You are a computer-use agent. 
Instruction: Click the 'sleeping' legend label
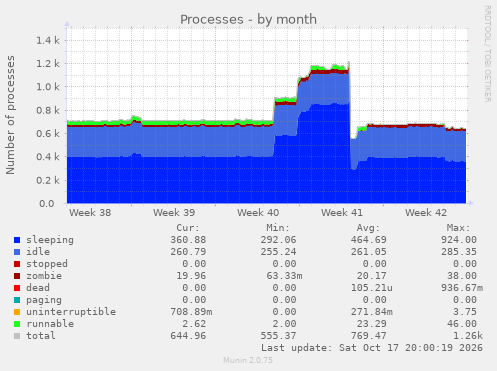(x=50, y=240)
